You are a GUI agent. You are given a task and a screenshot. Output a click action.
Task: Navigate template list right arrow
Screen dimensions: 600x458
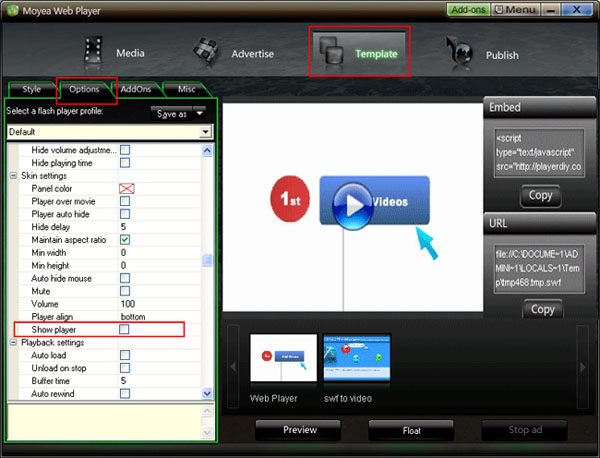[x=582, y=367]
